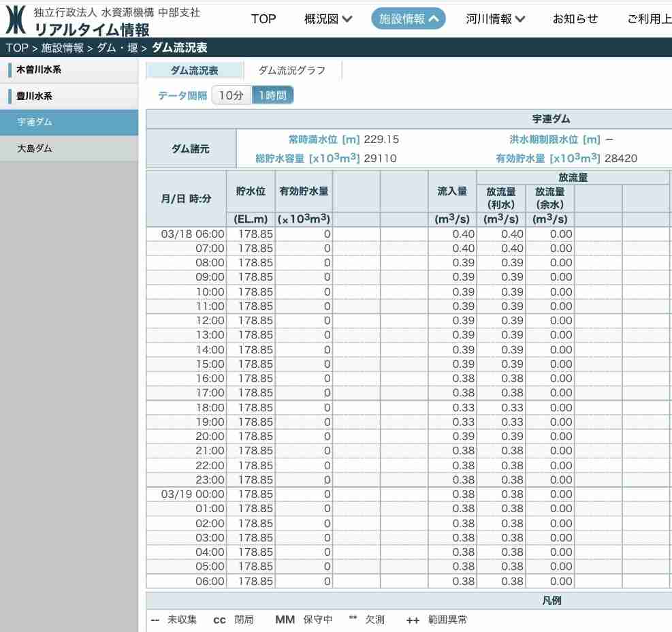This screenshot has width=672, height=632.
Task: Click the 欠測 legend entry
Action: (375, 620)
